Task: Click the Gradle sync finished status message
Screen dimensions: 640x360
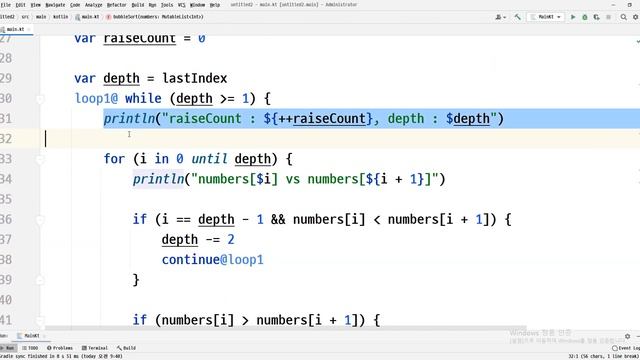Action: 61,356
